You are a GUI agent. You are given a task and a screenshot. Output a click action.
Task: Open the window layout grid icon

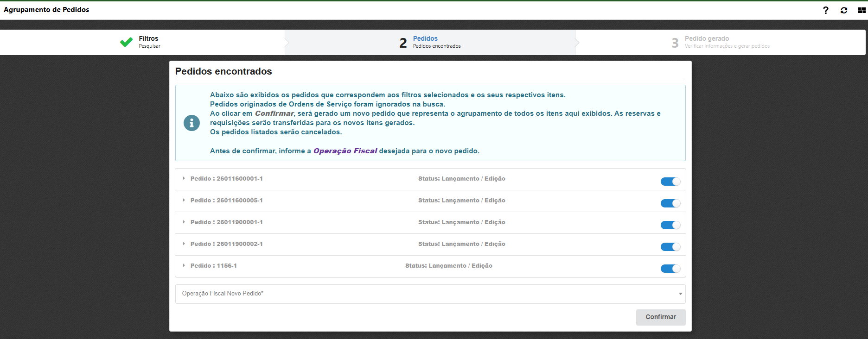(862, 10)
